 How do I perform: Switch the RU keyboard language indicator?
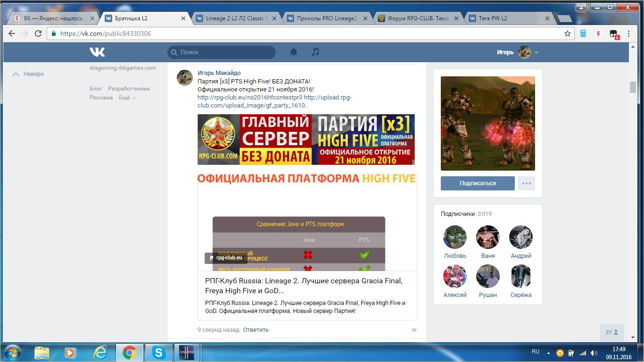click(536, 352)
